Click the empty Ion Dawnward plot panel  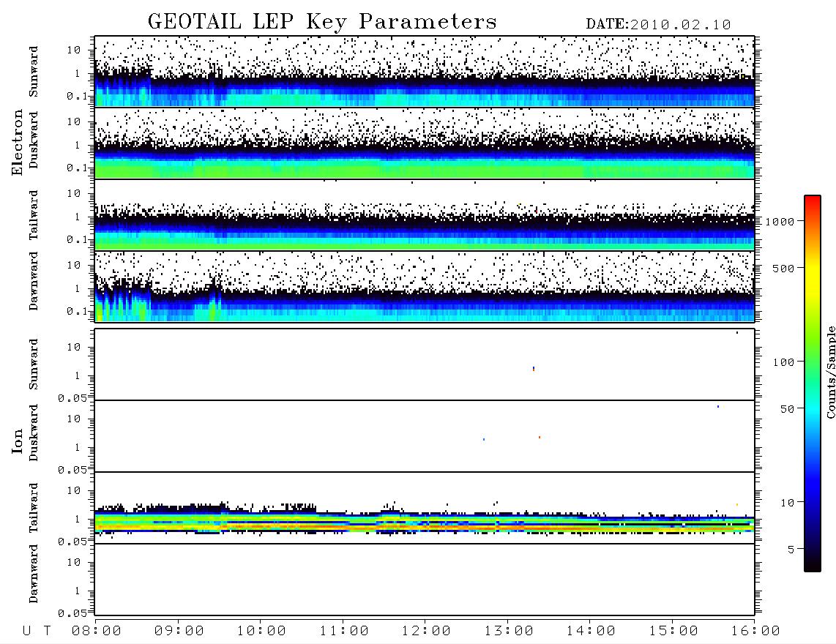point(425,580)
